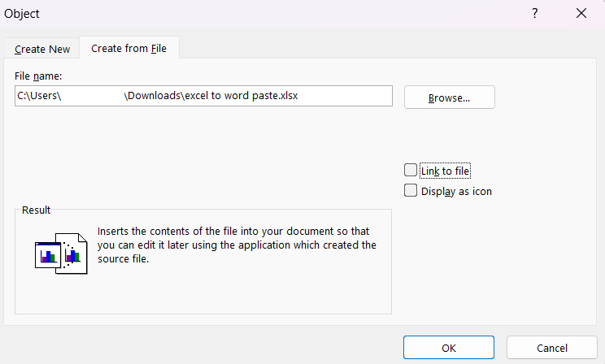Click the Result group label

pyautogui.click(x=36, y=210)
